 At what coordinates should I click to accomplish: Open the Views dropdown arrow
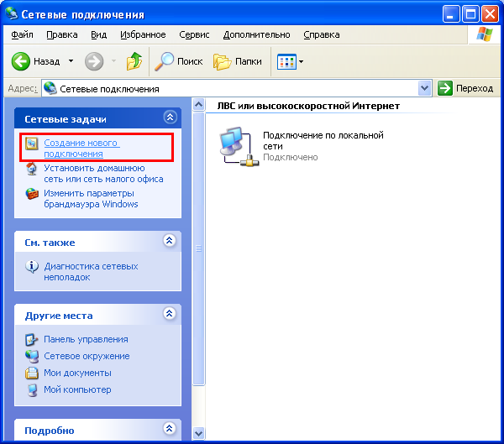[x=302, y=61]
